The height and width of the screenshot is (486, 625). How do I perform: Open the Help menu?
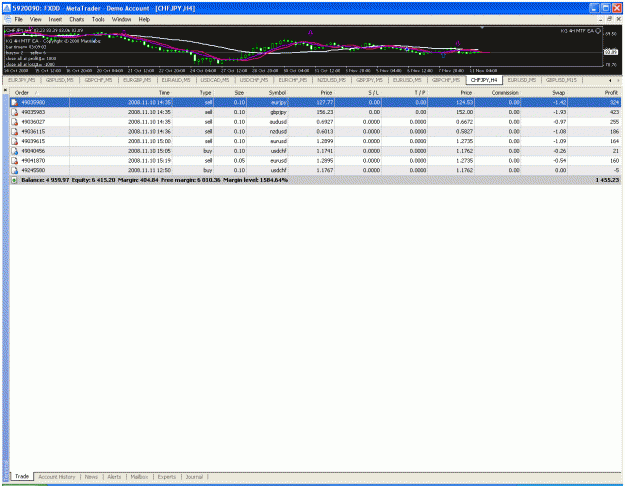144,19
